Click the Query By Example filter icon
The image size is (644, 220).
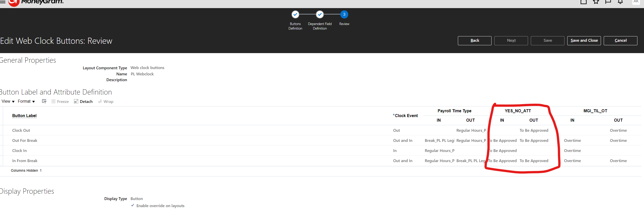44,101
